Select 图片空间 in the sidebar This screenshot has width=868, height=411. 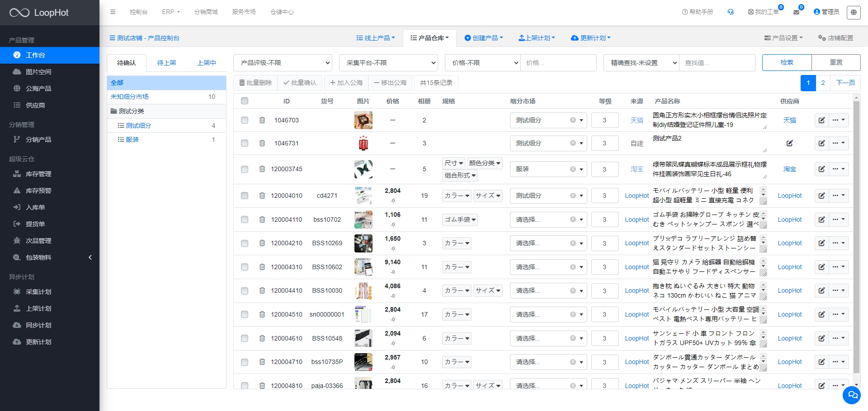[x=38, y=72]
